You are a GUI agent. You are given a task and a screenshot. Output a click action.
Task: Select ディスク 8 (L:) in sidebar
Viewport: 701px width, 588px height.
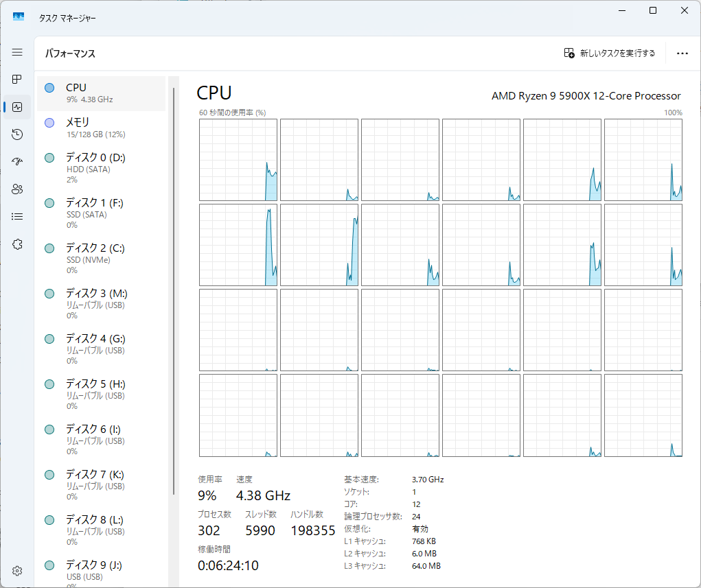[x=101, y=530]
